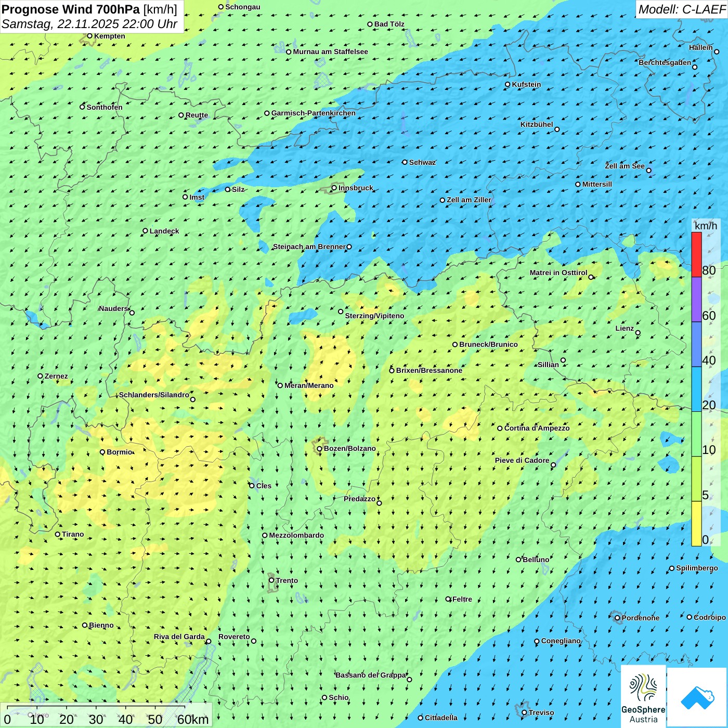Select the Bozen/Bolzano city marker
Screen dimensions: 728x728
[x=319, y=449]
